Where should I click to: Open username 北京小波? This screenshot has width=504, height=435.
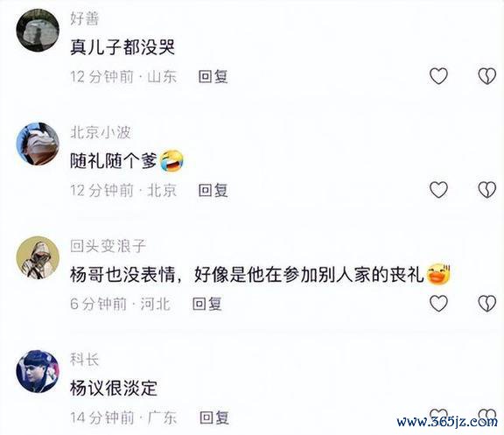pyautogui.click(x=101, y=132)
